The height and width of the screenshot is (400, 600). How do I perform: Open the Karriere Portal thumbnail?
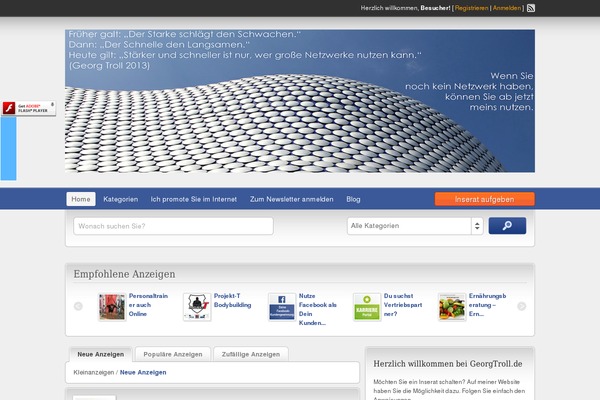click(x=367, y=307)
